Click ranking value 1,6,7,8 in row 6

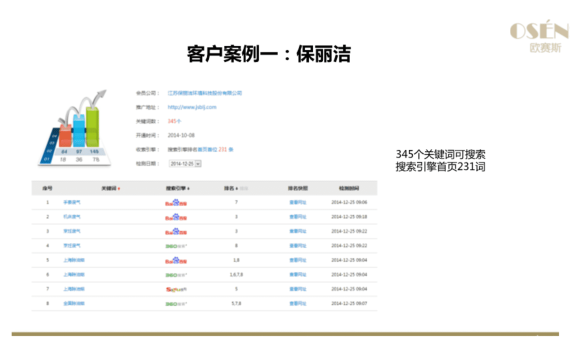[236, 275]
